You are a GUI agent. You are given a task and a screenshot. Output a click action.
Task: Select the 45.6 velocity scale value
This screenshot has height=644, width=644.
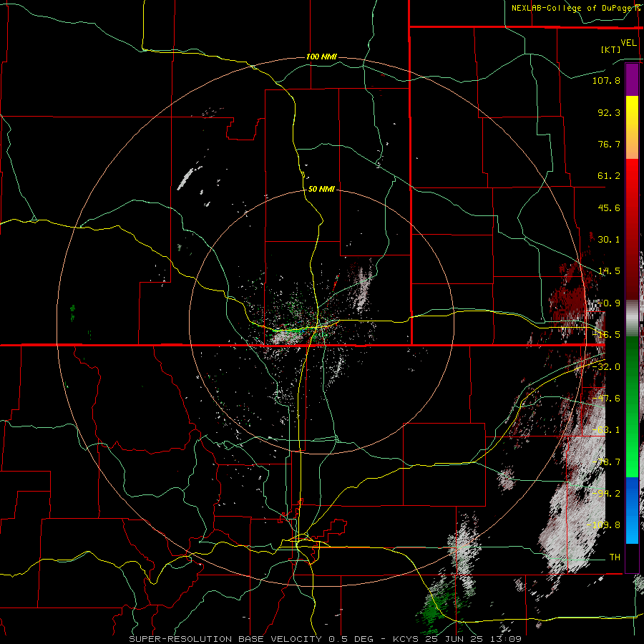click(609, 208)
